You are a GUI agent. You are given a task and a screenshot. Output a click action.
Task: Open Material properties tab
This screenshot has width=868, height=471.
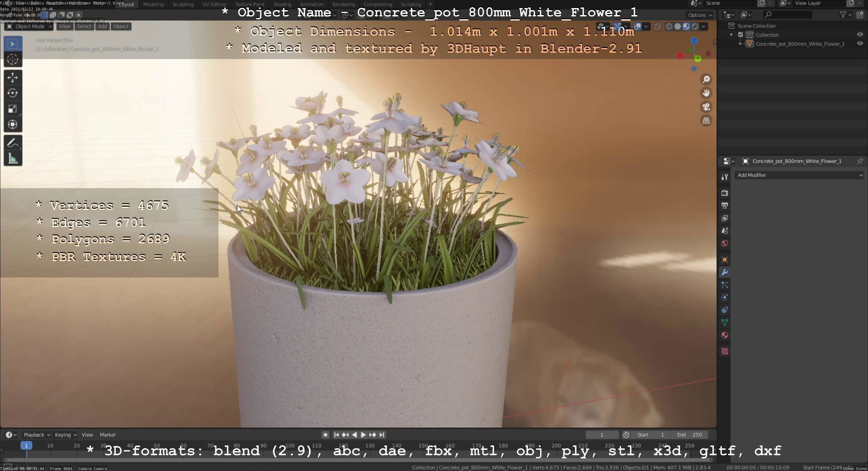tap(725, 335)
